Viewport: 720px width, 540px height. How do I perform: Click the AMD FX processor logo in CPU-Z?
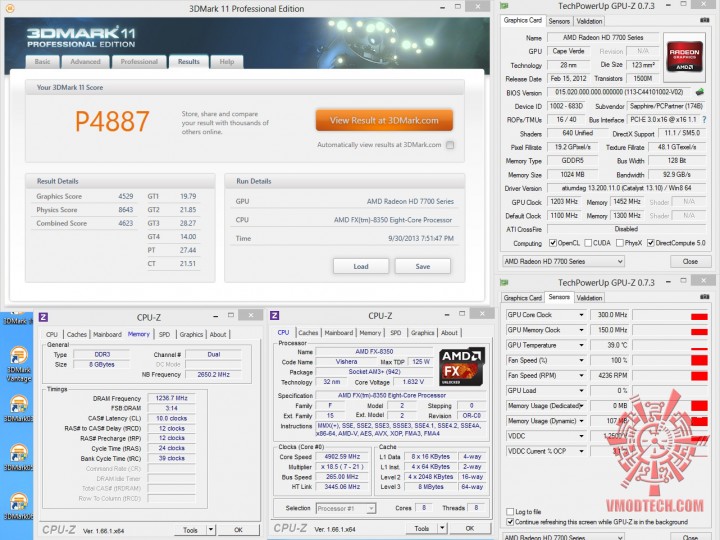click(461, 366)
